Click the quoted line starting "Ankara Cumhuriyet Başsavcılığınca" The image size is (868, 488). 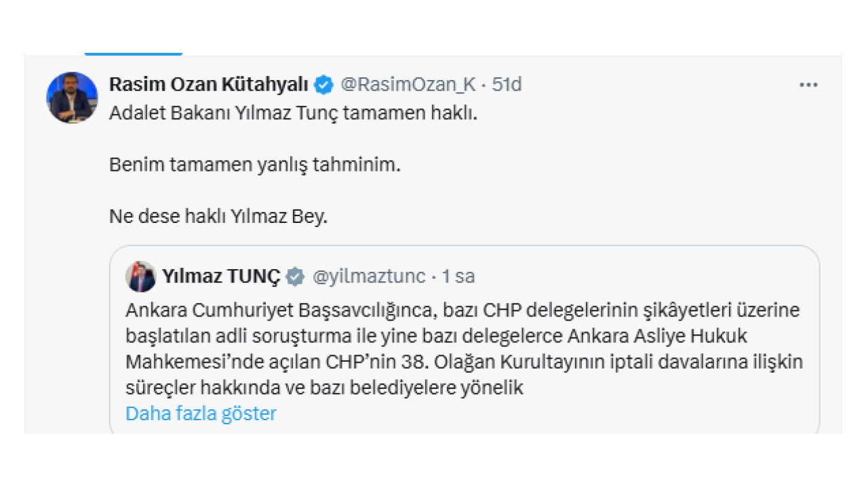pos(462,310)
